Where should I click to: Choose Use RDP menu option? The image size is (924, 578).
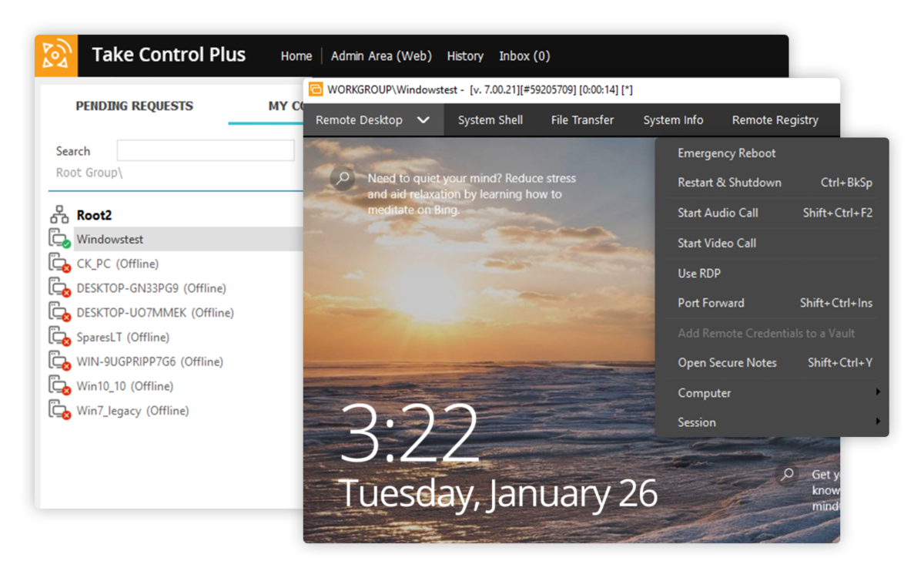tap(698, 274)
